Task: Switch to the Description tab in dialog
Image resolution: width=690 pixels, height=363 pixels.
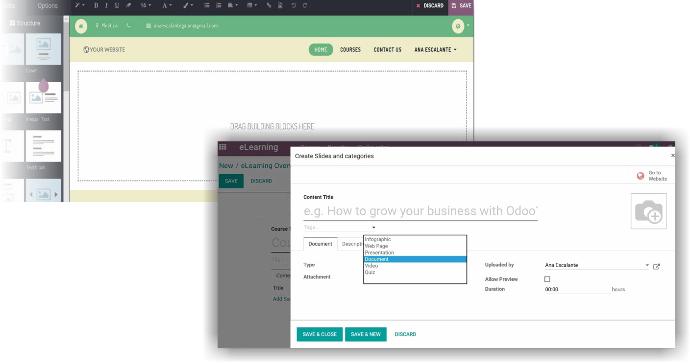Action: (x=351, y=244)
